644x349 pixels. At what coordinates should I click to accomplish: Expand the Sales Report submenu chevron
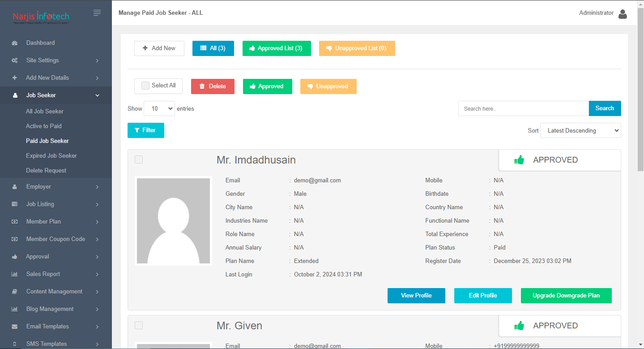click(x=97, y=274)
